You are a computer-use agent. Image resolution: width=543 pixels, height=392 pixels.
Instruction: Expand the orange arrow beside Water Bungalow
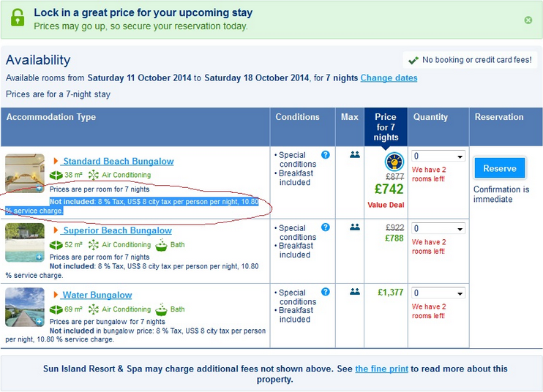[x=56, y=295]
